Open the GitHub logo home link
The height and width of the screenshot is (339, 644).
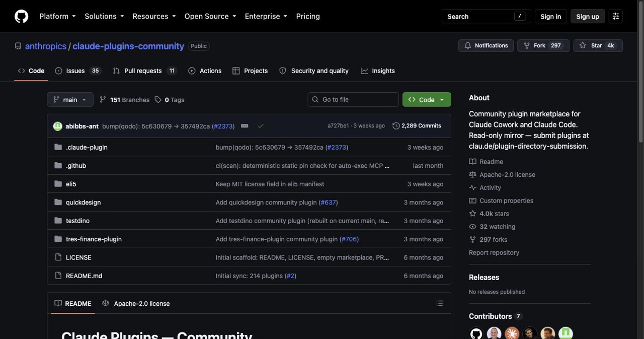(21, 16)
